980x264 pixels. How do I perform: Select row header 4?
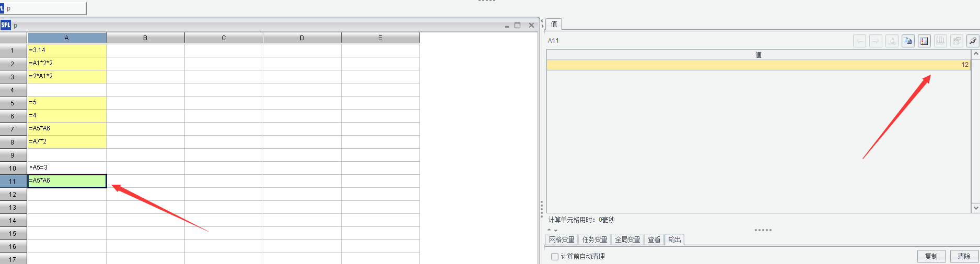pos(13,90)
